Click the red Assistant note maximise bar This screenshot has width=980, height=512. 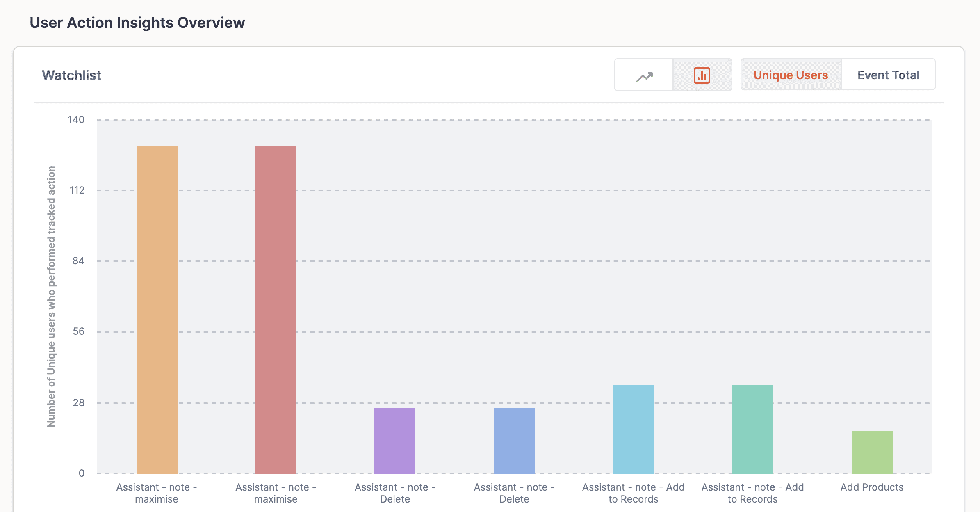coord(276,309)
